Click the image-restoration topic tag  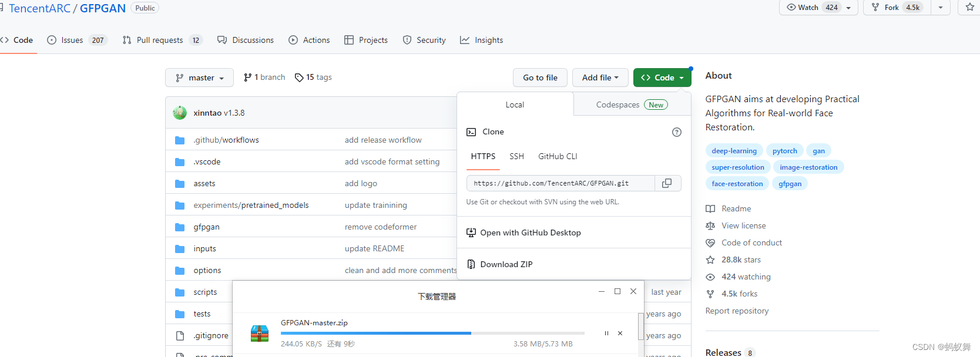[x=808, y=167]
